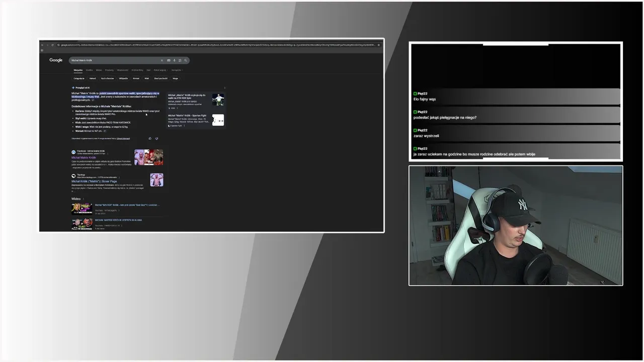
Task: Open site info icon left of URL
Action: click(59, 45)
